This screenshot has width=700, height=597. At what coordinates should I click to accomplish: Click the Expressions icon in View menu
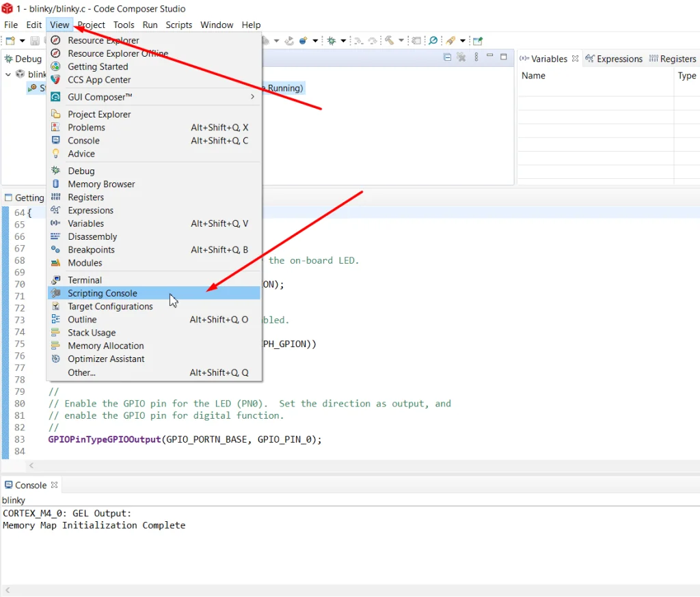click(x=55, y=210)
